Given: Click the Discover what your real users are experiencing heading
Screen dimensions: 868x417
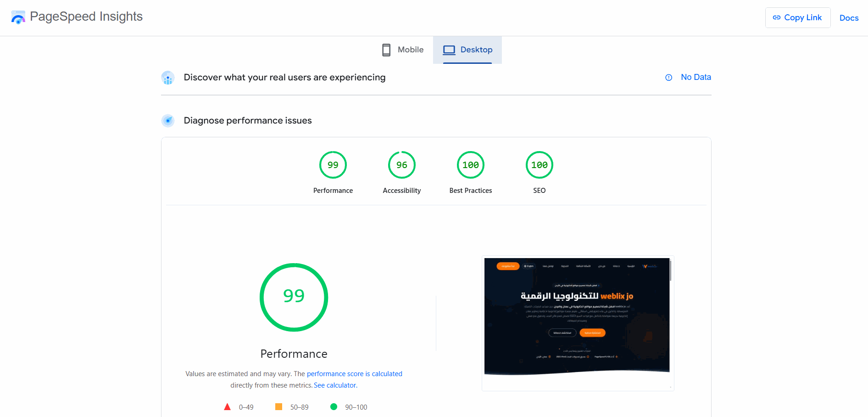Looking at the screenshot, I should (x=284, y=77).
